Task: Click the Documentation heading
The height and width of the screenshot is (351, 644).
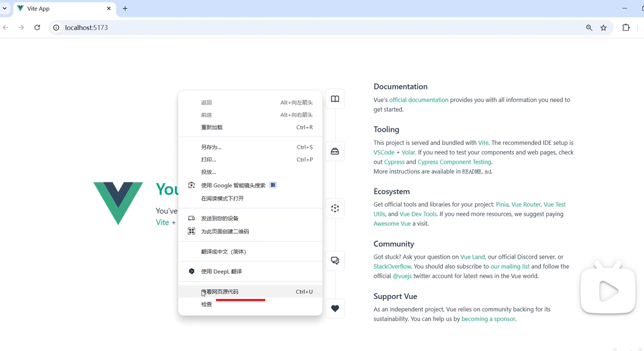Action: (x=400, y=86)
